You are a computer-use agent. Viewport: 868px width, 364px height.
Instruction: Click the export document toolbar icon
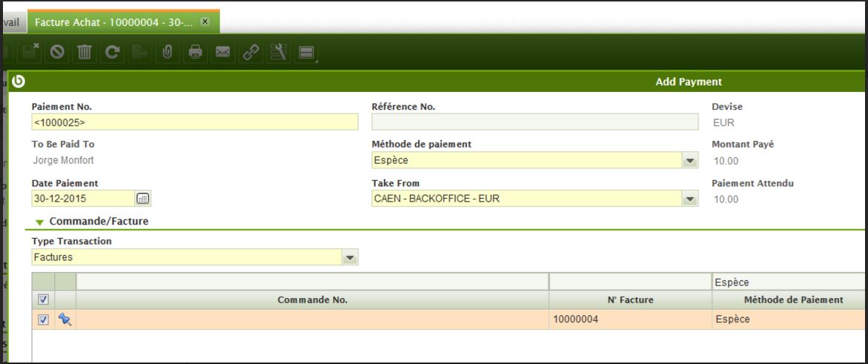point(139,52)
